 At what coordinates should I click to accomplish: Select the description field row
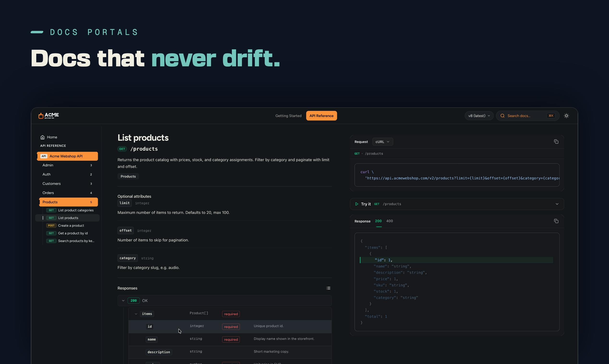point(230,352)
